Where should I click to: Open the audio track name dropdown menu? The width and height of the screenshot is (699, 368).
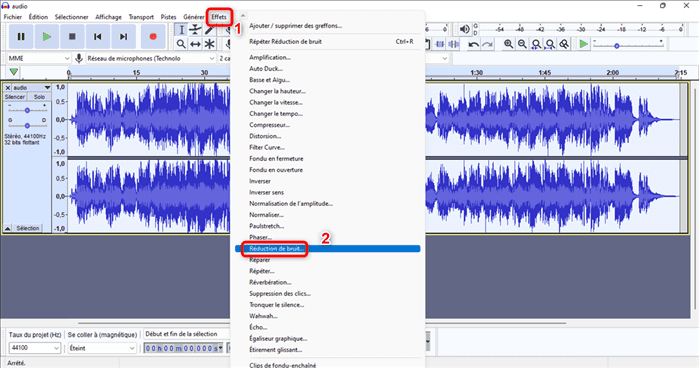click(31, 88)
